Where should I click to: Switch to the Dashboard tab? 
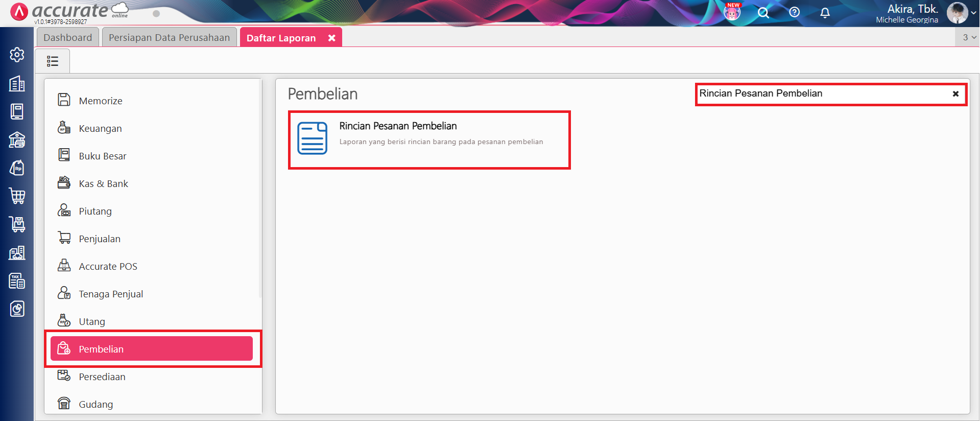coord(68,38)
